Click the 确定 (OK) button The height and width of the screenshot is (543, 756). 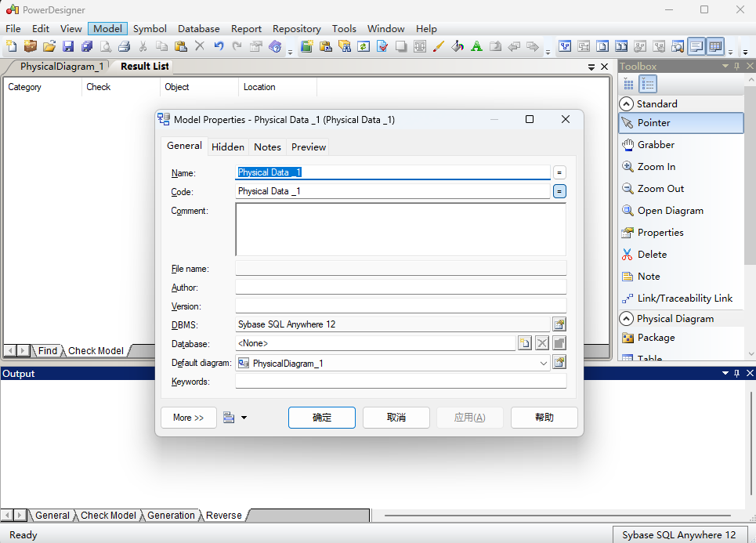point(322,418)
